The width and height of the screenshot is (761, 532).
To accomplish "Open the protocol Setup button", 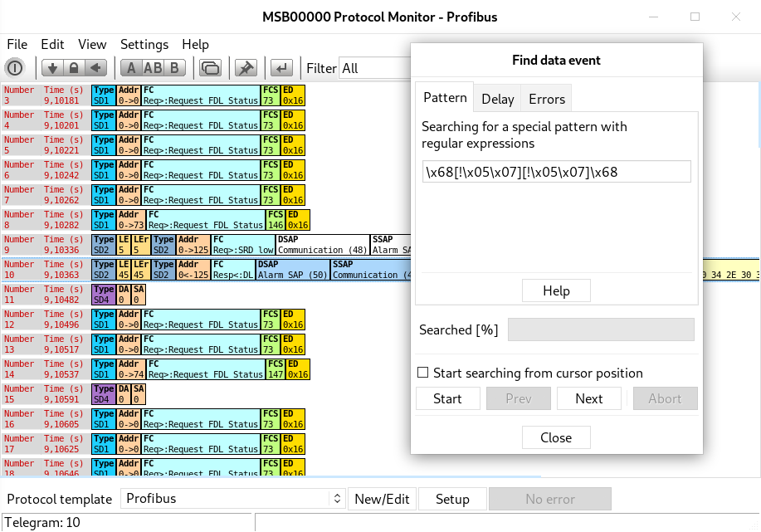I will pyautogui.click(x=452, y=499).
